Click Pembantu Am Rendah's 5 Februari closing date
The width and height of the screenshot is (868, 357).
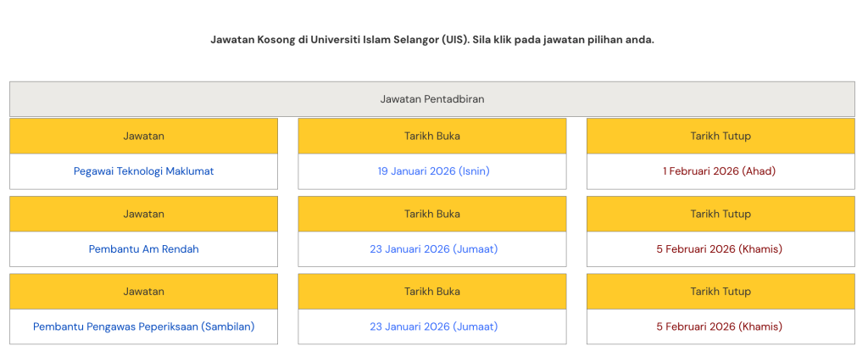pyautogui.click(x=719, y=249)
